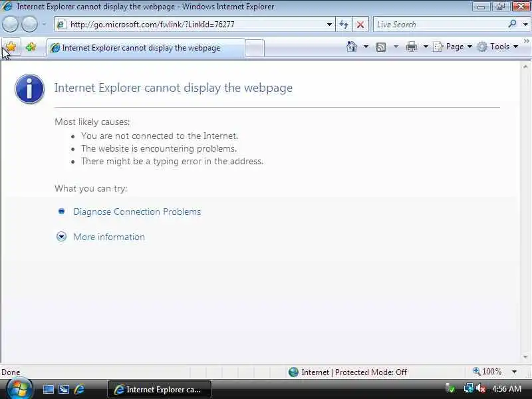Click the typing error in address text
532x399 pixels.
[x=172, y=161]
